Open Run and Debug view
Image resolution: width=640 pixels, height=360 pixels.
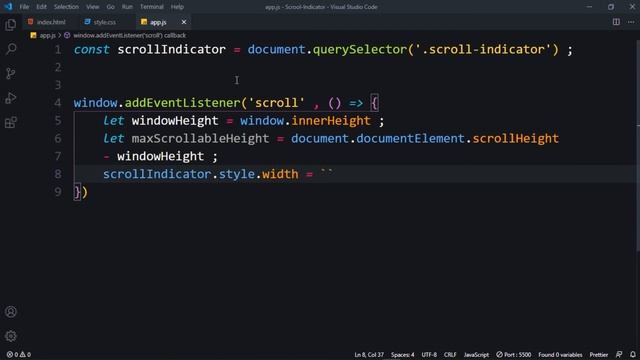point(11,98)
